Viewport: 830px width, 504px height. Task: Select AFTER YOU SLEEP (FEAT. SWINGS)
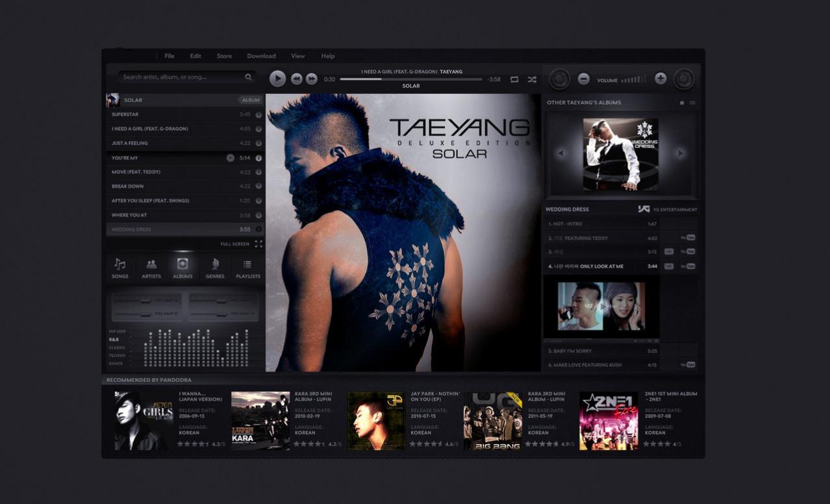tap(185, 201)
